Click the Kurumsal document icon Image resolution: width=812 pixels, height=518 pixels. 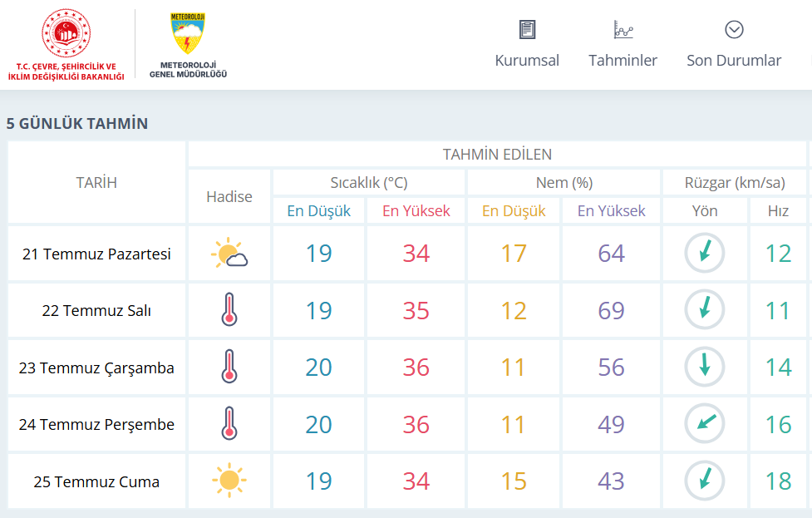click(527, 30)
